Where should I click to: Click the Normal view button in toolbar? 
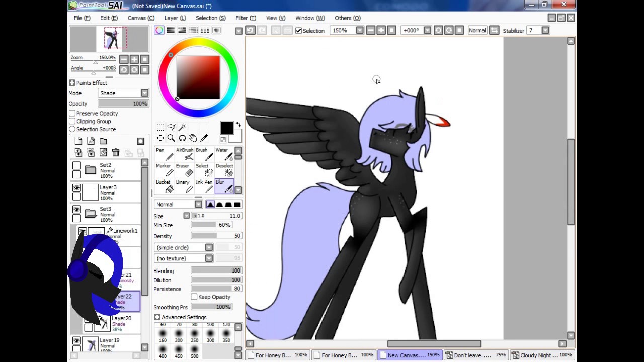pyautogui.click(x=477, y=31)
